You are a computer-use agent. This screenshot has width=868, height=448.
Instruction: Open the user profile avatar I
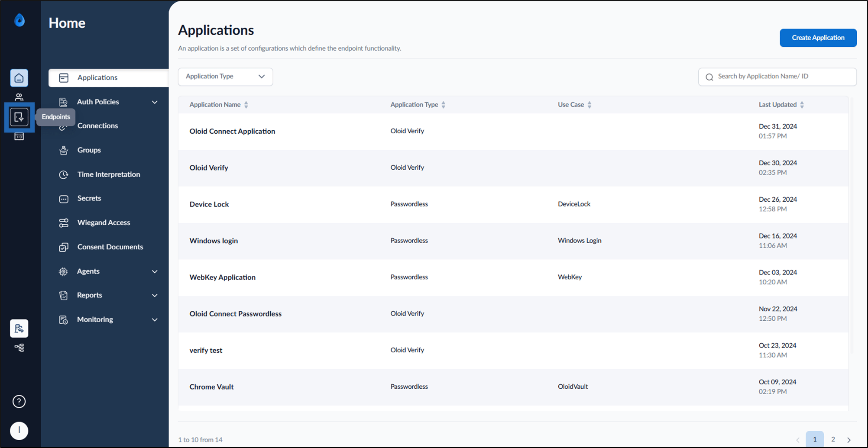(19, 431)
